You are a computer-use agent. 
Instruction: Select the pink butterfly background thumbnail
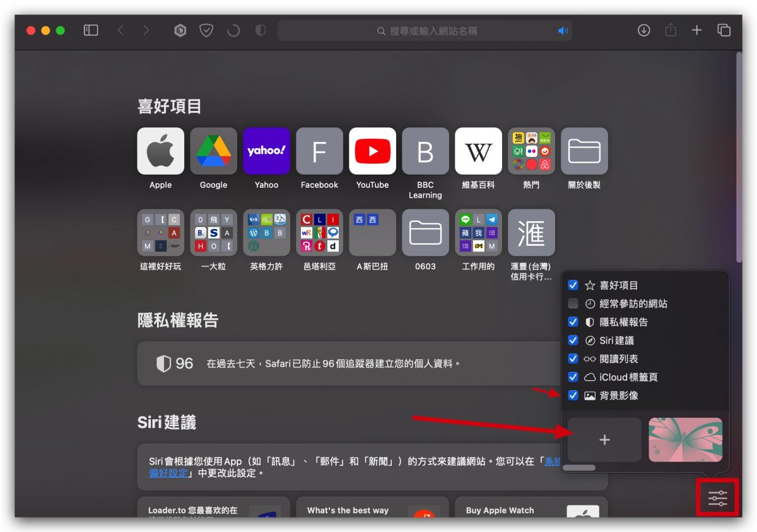686,440
